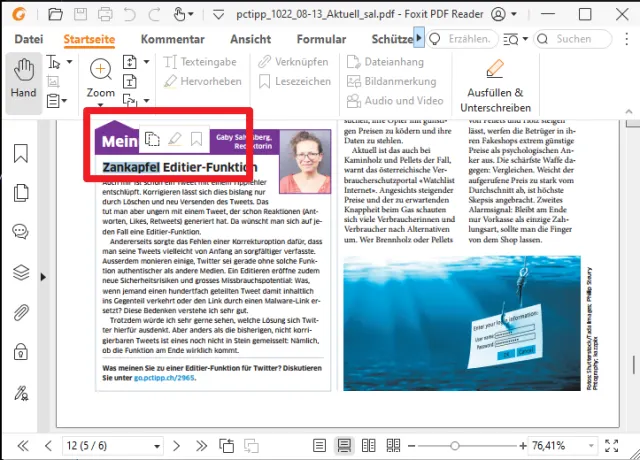640x460 pixels.
Task: Go to the last page
Action: pos(201,446)
